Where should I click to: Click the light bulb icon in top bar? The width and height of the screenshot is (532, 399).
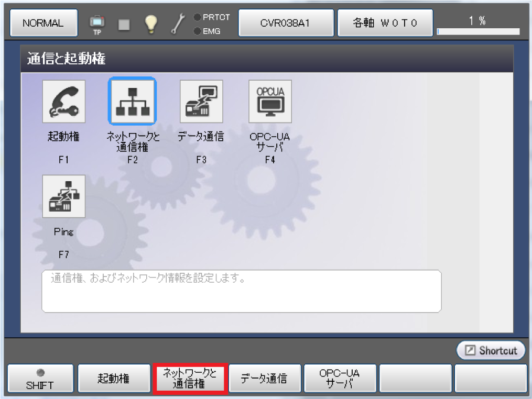(151, 24)
